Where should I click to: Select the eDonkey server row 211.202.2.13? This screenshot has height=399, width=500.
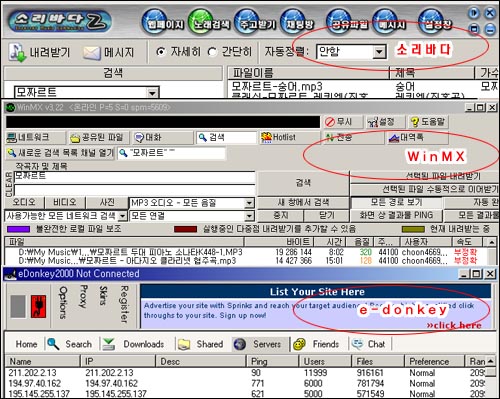(x=246, y=372)
